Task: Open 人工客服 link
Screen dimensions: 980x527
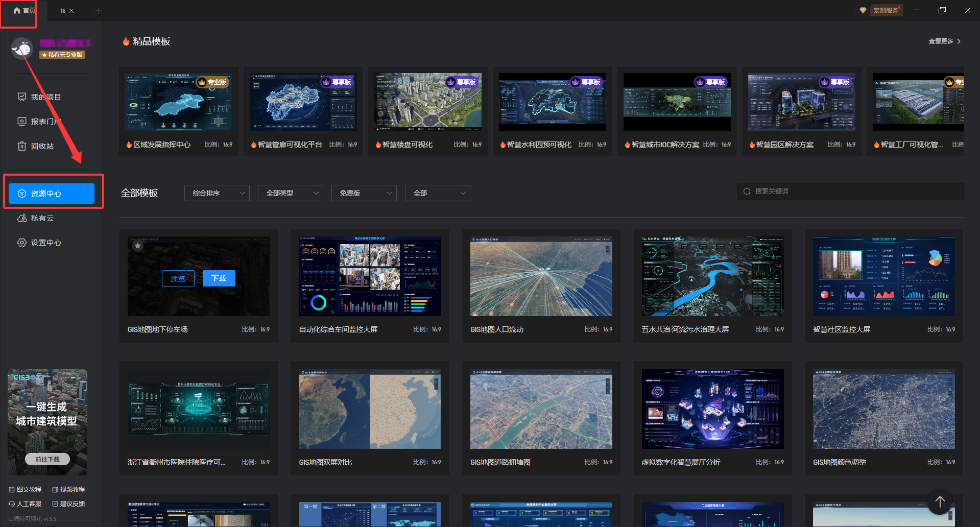Action: tap(25, 504)
